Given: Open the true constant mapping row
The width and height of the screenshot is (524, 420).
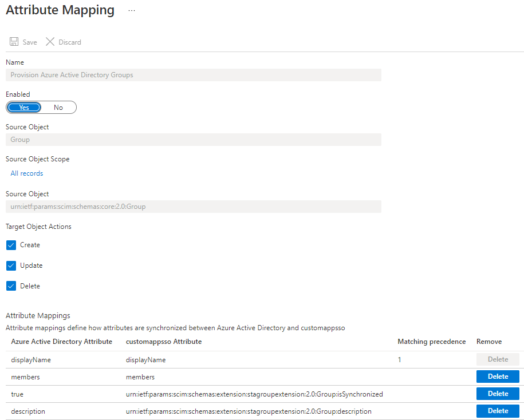Looking at the screenshot, I should [x=18, y=394].
